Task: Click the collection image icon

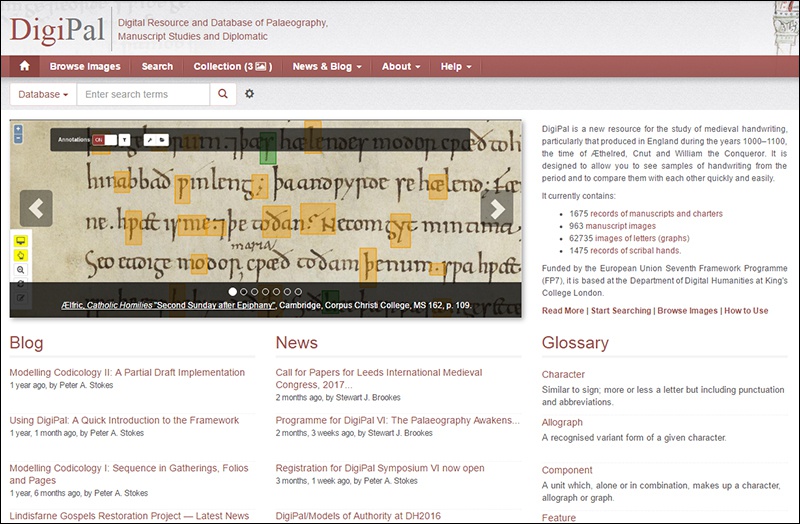Action: tap(261, 66)
